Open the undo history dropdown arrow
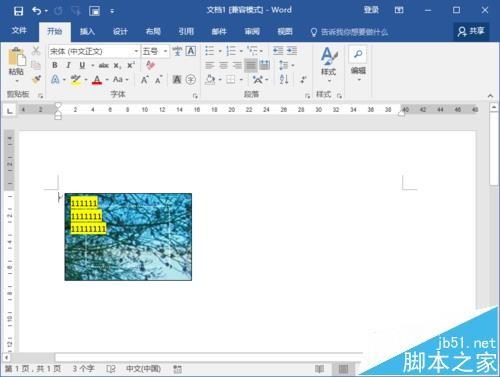 click(46, 11)
